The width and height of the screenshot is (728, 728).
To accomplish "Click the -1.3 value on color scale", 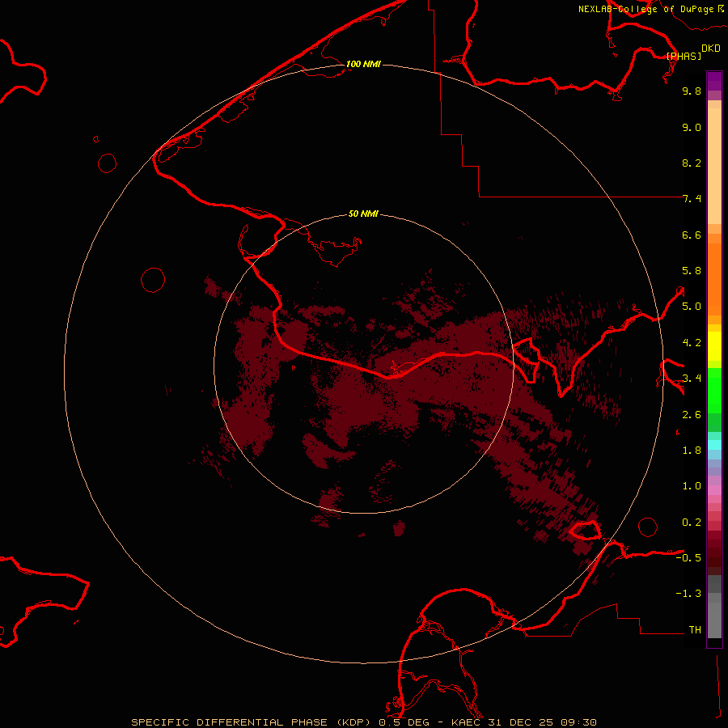I will pyautogui.click(x=688, y=594).
